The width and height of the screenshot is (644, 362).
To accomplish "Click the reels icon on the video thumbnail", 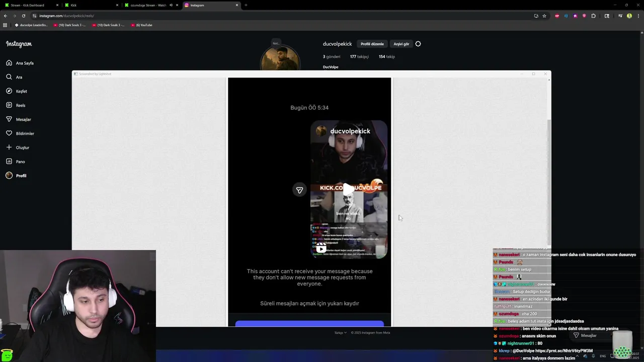I will [321, 248].
